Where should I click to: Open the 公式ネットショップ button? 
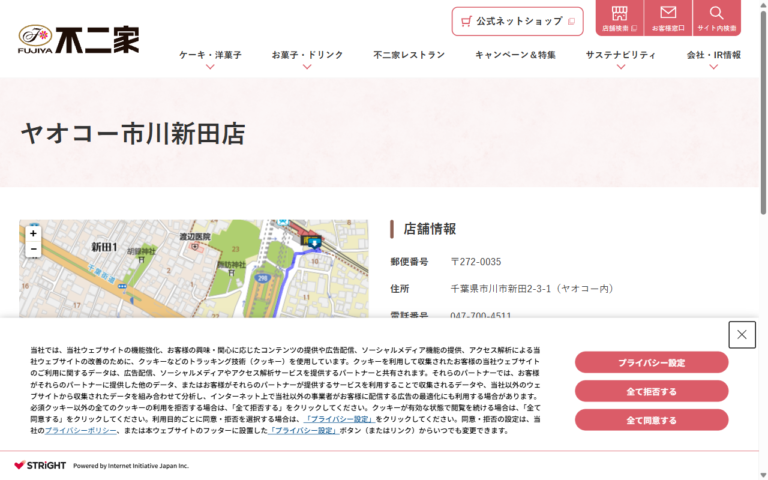[517, 22]
